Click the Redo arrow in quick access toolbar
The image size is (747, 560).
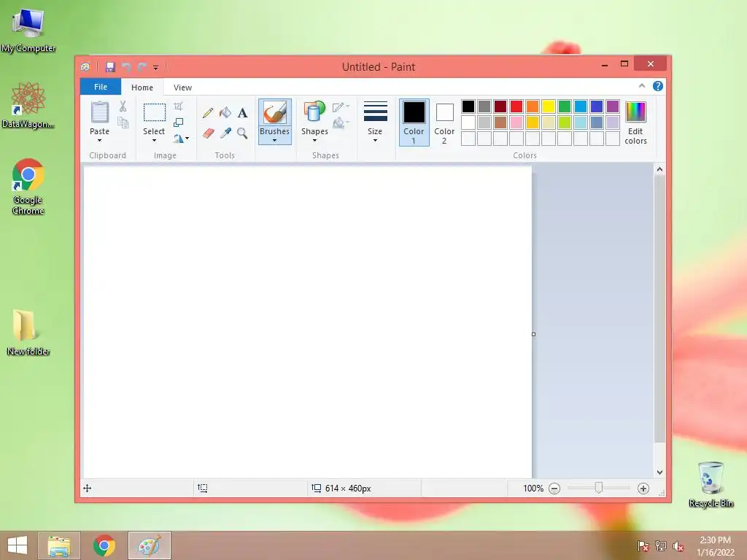[142, 67]
